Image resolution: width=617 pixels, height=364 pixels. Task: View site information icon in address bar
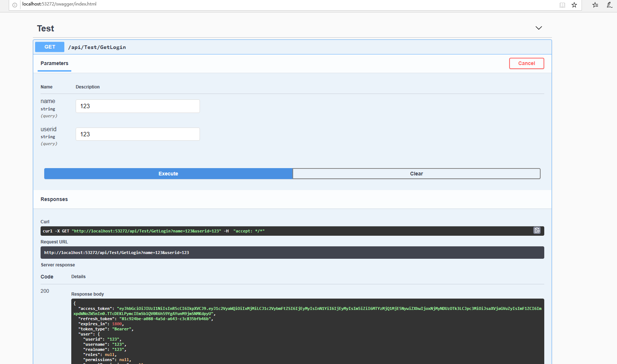[x=14, y=5]
